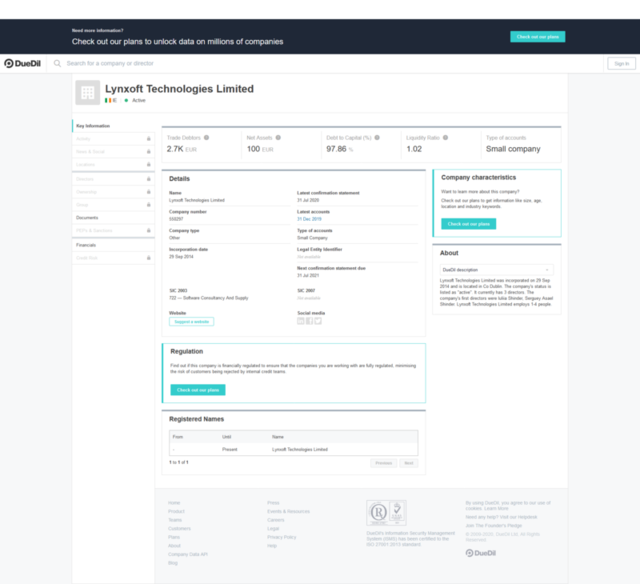Click the Customers footer link
Screen dimensions: 640x584
pyautogui.click(x=179, y=528)
